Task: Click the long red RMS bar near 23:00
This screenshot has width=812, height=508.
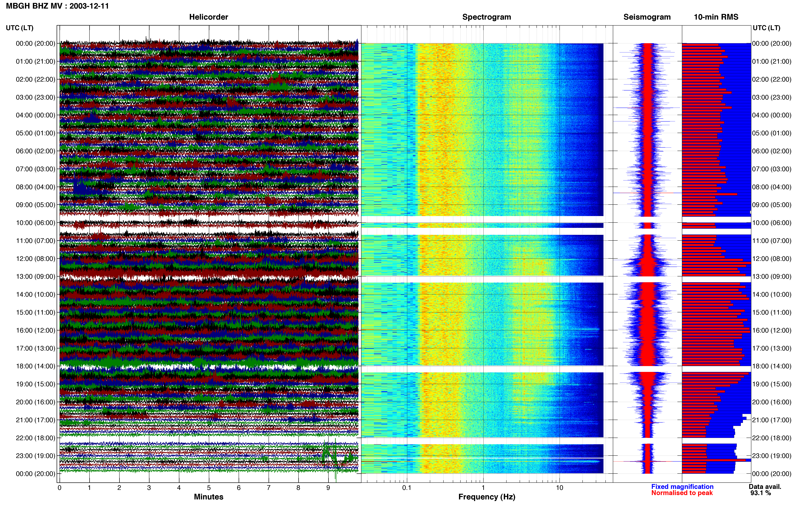Action: (x=714, y=460)
